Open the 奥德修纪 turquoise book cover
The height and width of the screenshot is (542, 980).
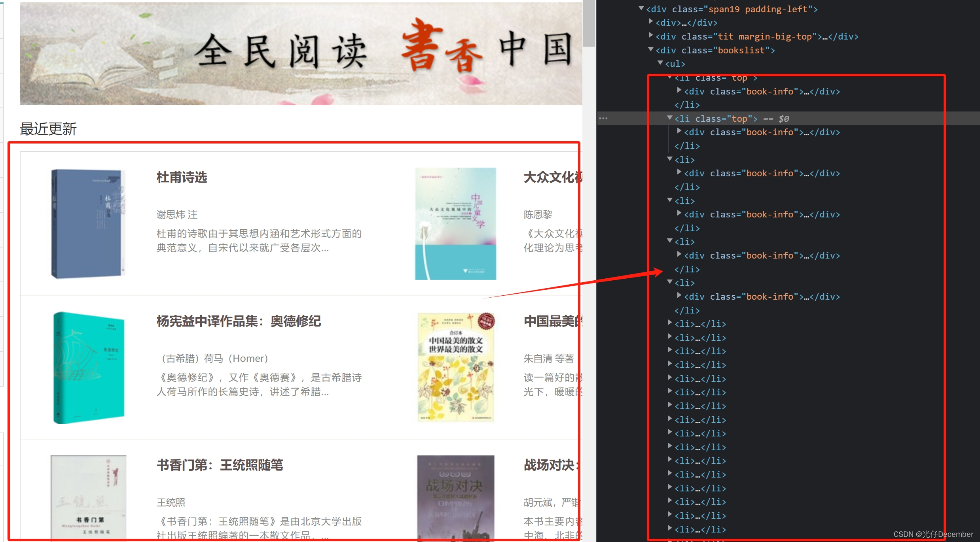point(89,368)
